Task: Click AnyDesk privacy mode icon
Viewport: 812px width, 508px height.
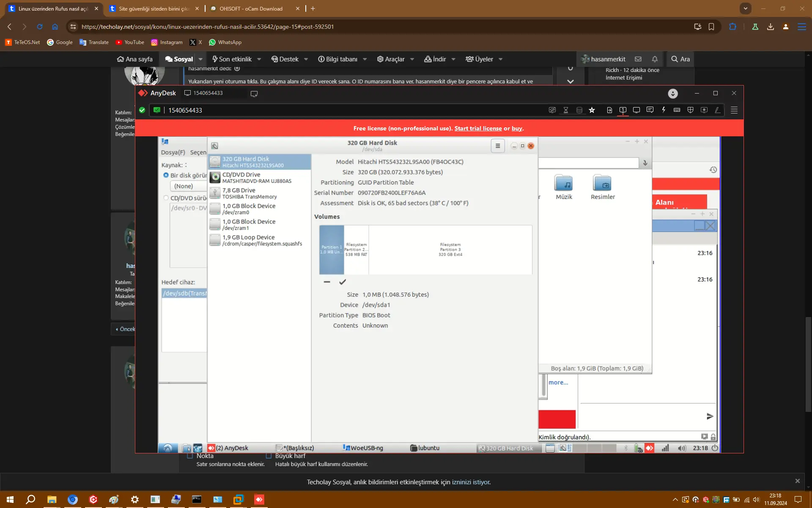Action: pyautogui.click(x=552, y=110)
